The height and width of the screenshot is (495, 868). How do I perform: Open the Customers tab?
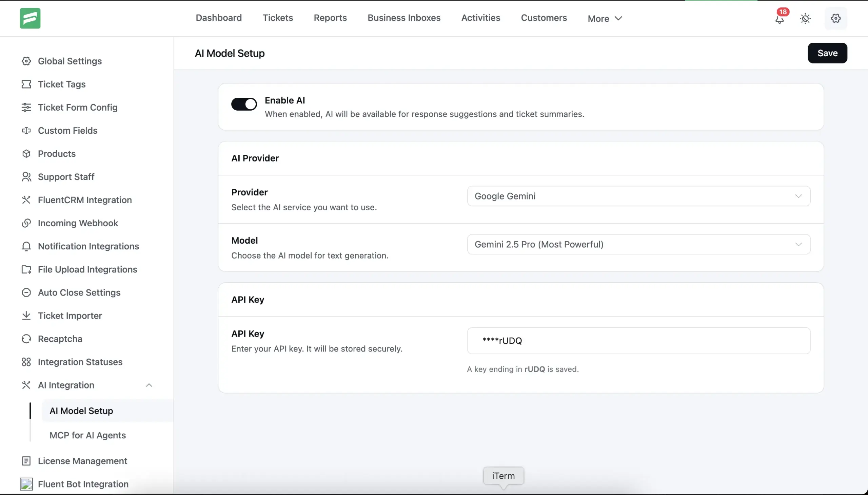544,18
